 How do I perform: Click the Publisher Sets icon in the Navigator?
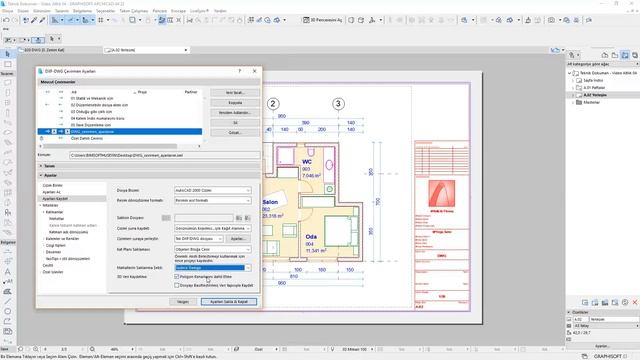[x=635, y=55]
